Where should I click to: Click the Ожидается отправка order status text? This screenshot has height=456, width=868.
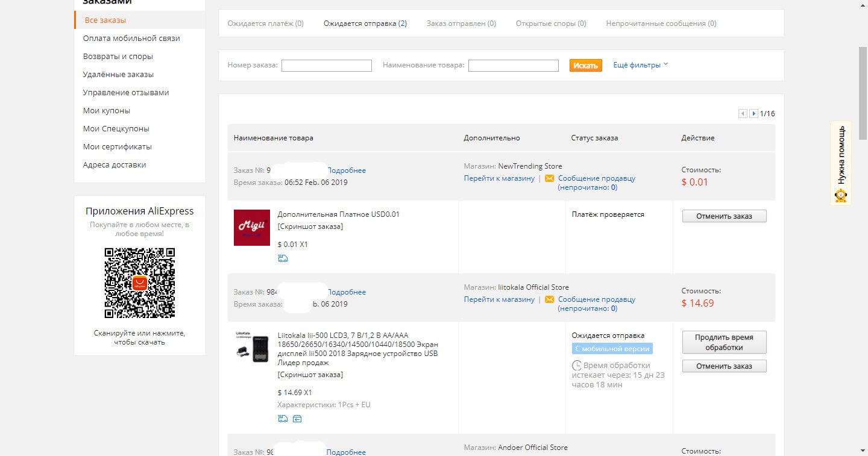pos(608,336)
